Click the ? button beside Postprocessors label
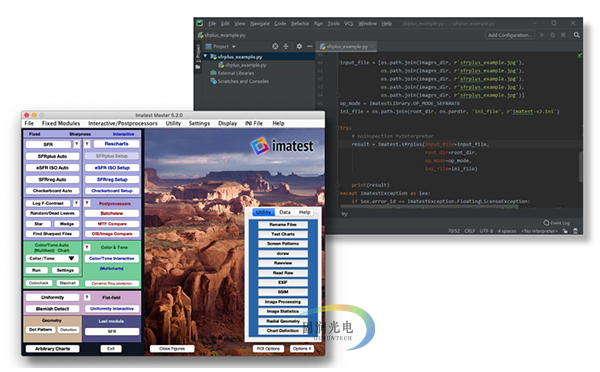The image size is (600, 372). [x=87, y=203]
